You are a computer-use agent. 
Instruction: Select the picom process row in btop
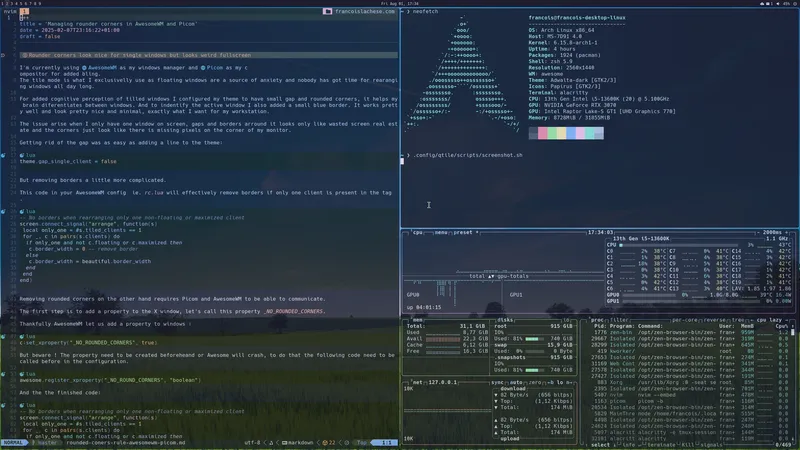pos(689,401)
